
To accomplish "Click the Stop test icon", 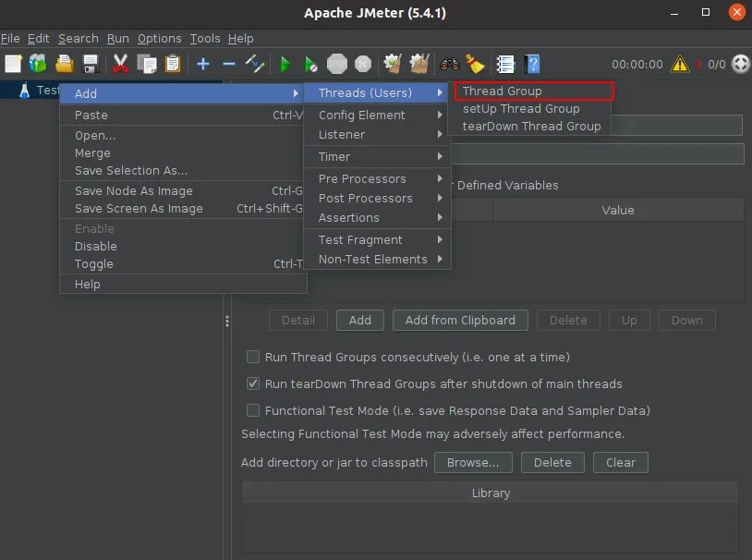I will (x=336, y=64).
